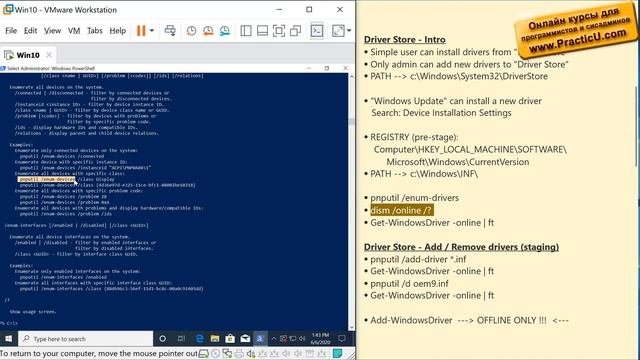Maximize the PowerShell window inside the VM
The width and height of the screenshot is (640, 360).
pyautogui.click(x=327, y=68)
